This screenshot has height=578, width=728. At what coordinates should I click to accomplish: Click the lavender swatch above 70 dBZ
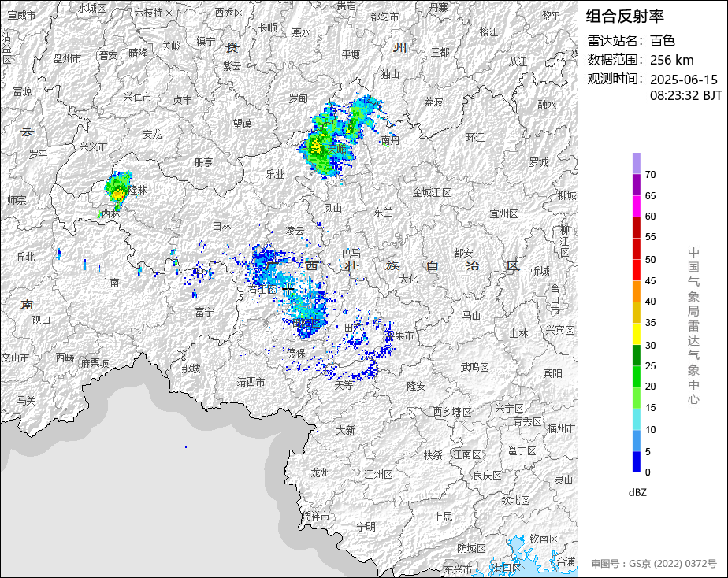click(x=636, y=163)
